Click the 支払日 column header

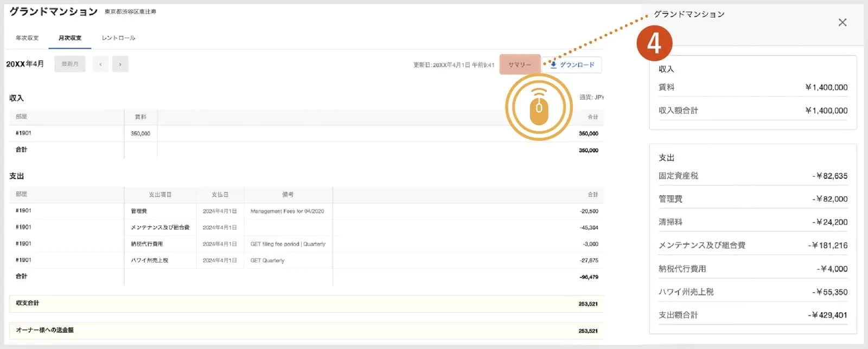220,195
